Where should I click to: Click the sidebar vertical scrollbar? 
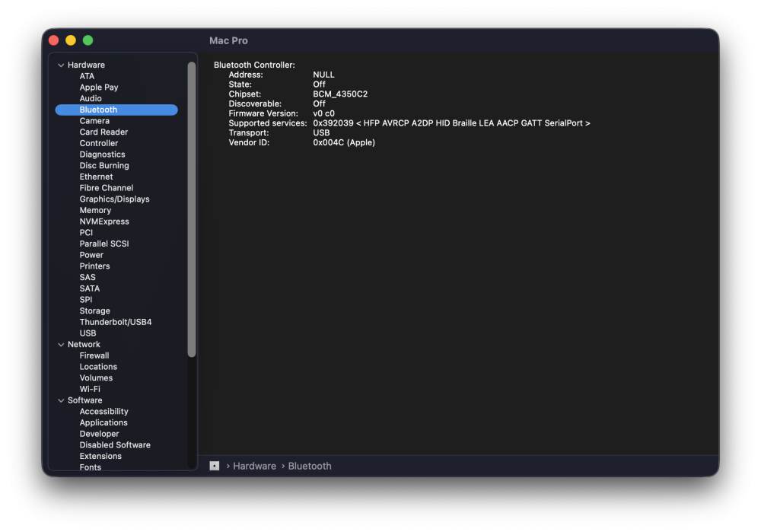[192, 210]
